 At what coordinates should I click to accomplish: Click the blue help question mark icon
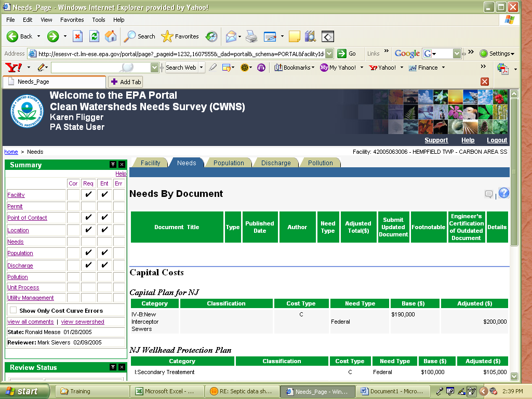504,193
